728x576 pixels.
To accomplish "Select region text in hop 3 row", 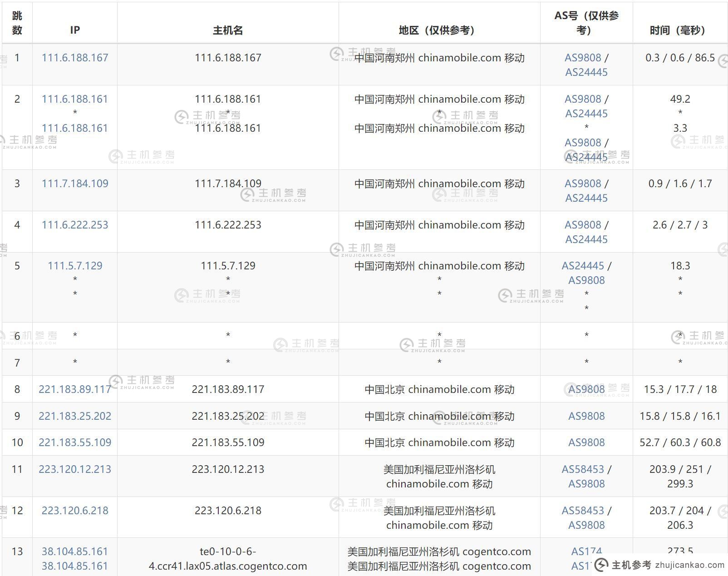I will [x=439, y=184].
